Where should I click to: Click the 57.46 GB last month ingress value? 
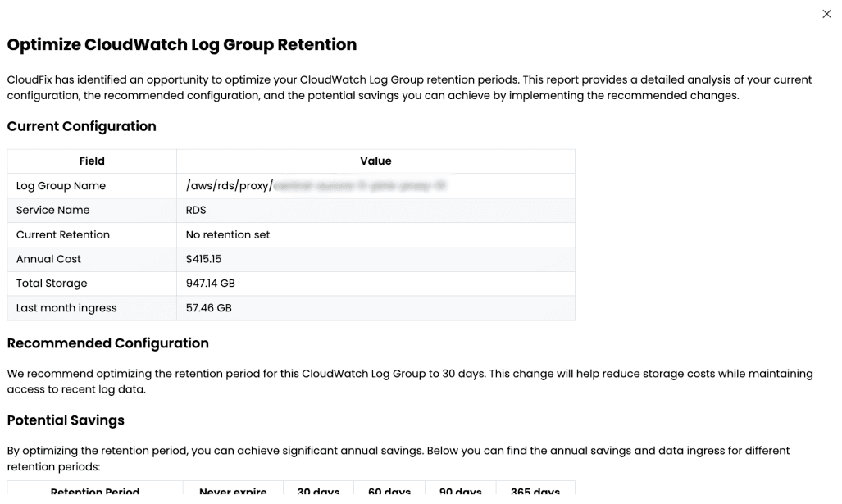pos(209,308)
